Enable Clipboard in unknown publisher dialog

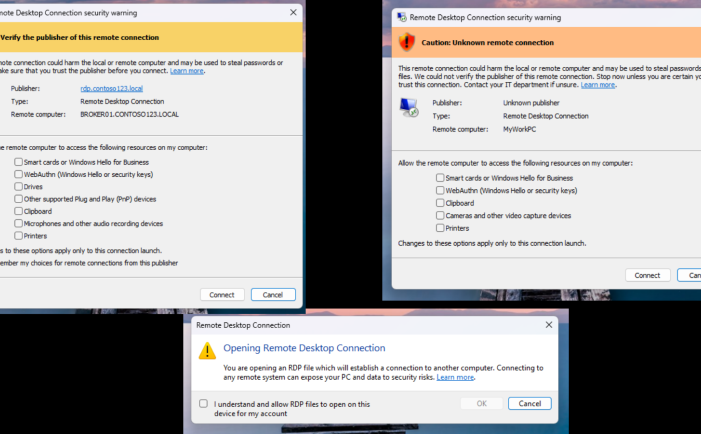(x=440, y=203)
